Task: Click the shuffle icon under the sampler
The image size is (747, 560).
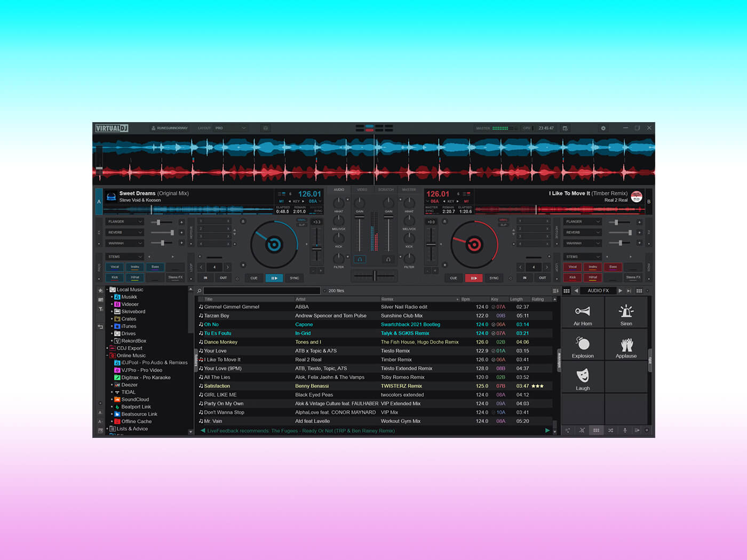Action: 610,430
